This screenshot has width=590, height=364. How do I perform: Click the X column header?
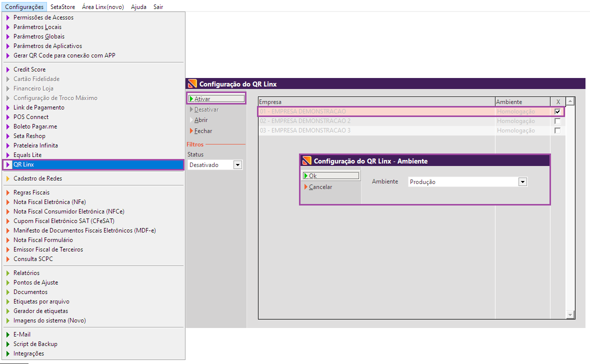pos(558,102)
